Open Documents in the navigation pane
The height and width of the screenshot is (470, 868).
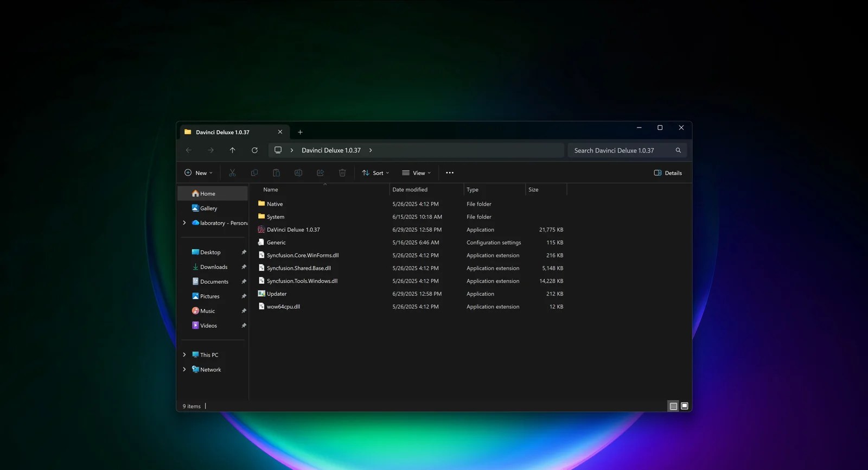pos(213,282)
